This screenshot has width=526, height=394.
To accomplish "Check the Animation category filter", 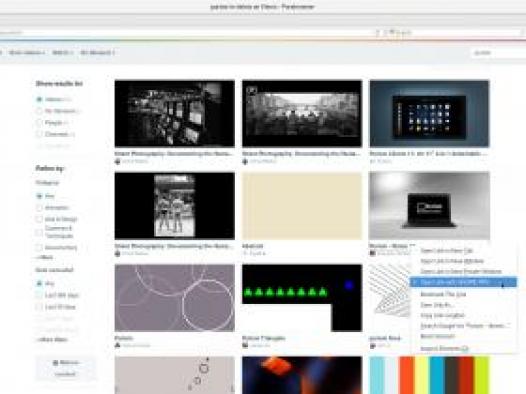I will [x=39, y=208].
